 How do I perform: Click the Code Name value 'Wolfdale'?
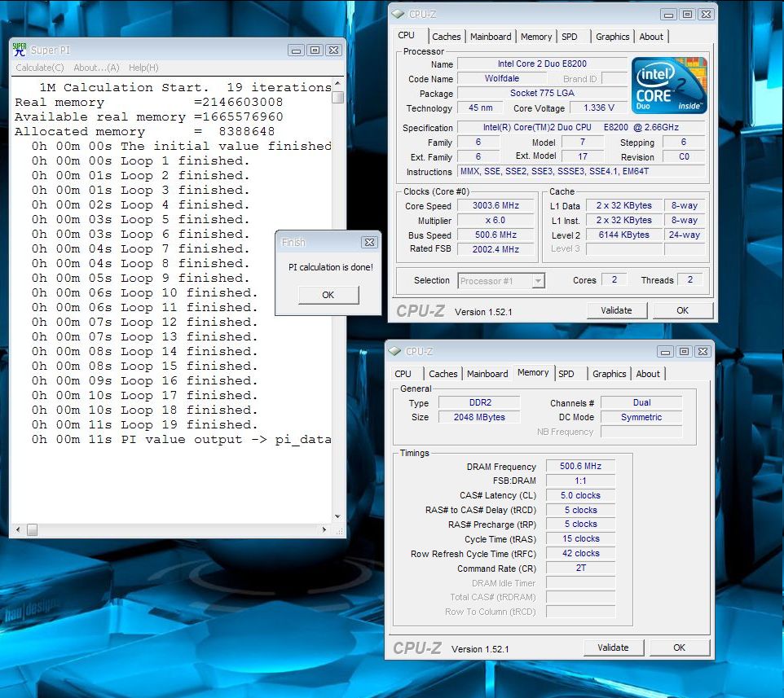(x=501, y=78)
